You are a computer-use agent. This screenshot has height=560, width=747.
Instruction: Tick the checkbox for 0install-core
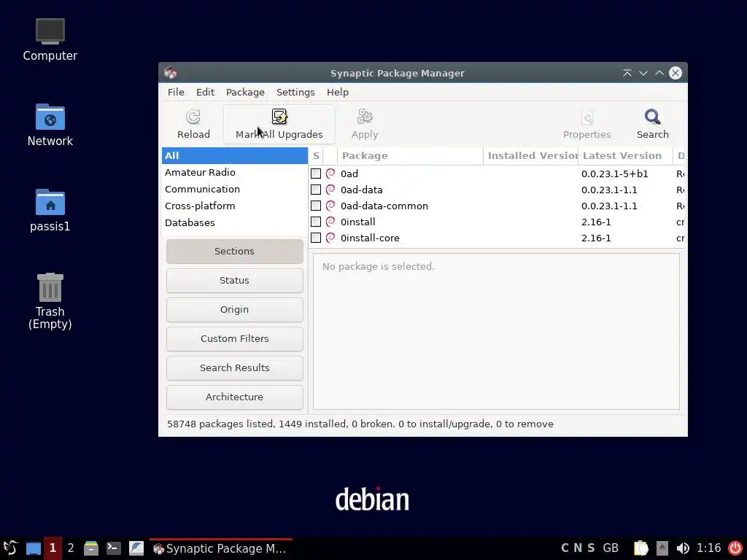point(315,238)
